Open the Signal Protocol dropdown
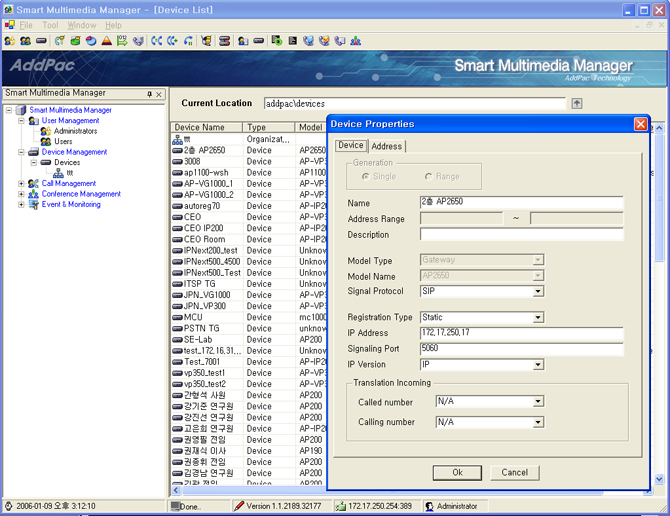This screenshot has height=516, width=670. pyautogui.click(x=538, y=292)
